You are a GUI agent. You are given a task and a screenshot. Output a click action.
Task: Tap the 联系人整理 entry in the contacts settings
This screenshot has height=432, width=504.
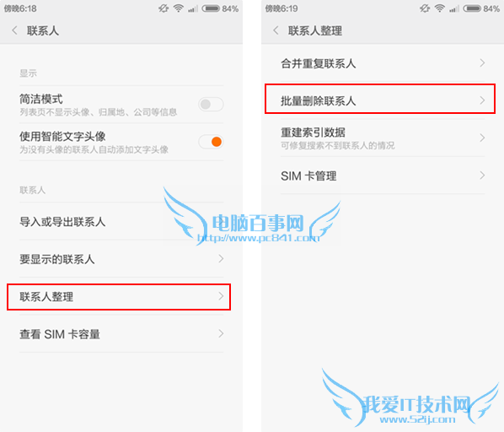click(x=119, y=296)
